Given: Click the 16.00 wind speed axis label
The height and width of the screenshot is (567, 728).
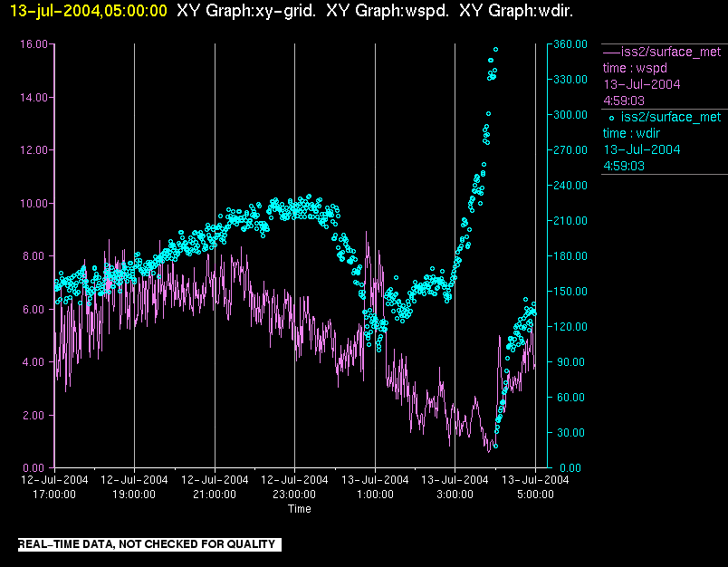Looking at the screenshot, I should coord(34,44).
